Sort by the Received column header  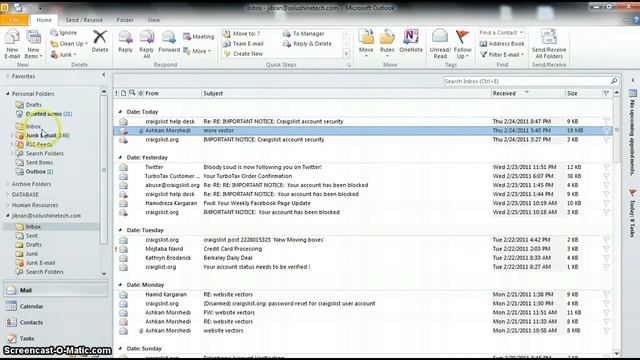coord(528,93)
